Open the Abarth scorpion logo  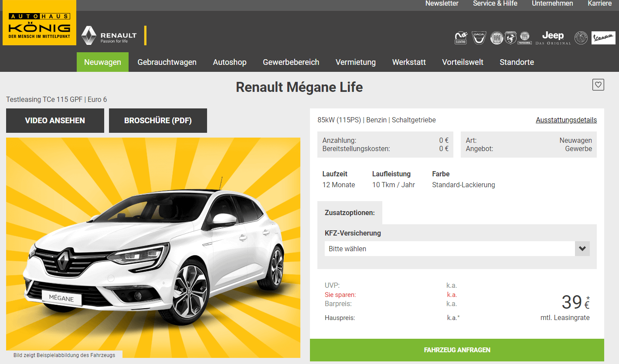click(x=510, y=38)
